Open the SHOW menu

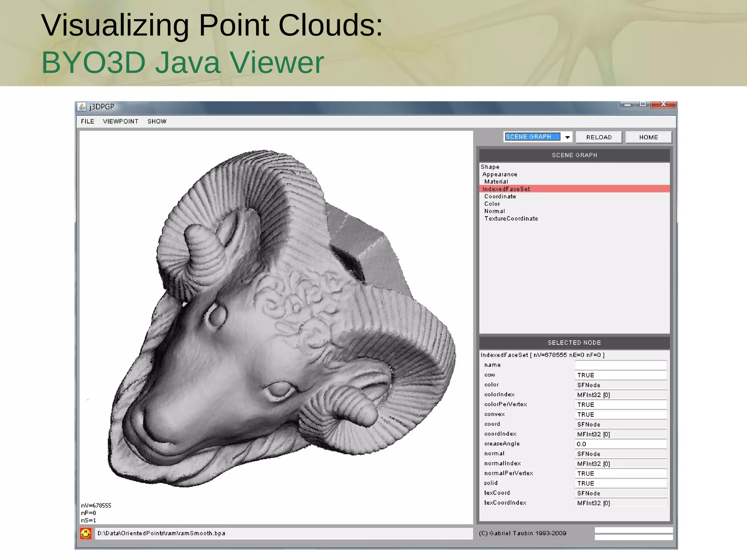point(157,121)
